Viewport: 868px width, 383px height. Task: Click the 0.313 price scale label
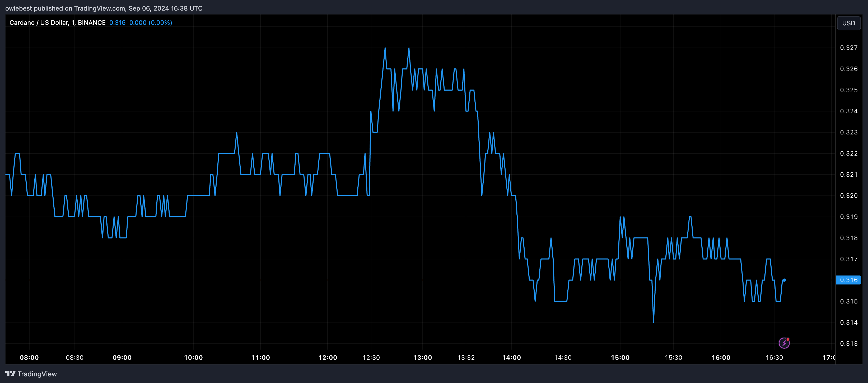click(848, 344)
